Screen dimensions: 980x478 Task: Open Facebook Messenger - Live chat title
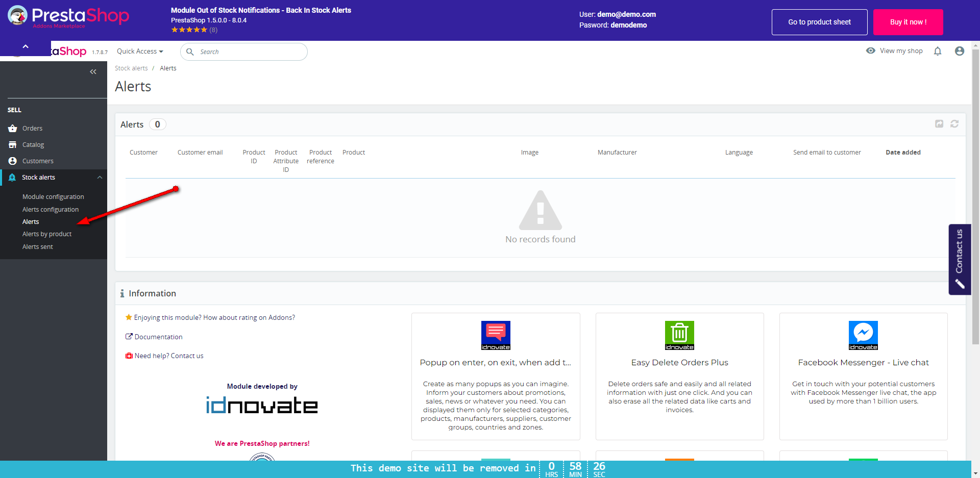863,363
